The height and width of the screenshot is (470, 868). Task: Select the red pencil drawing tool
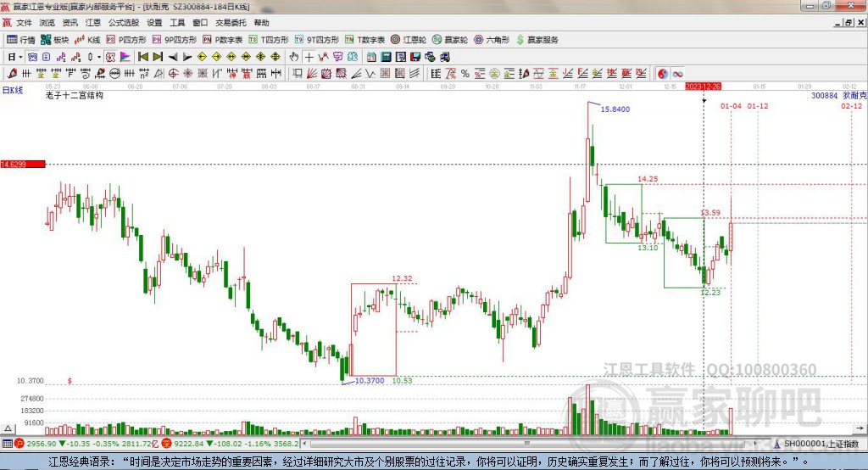[12, 73]
